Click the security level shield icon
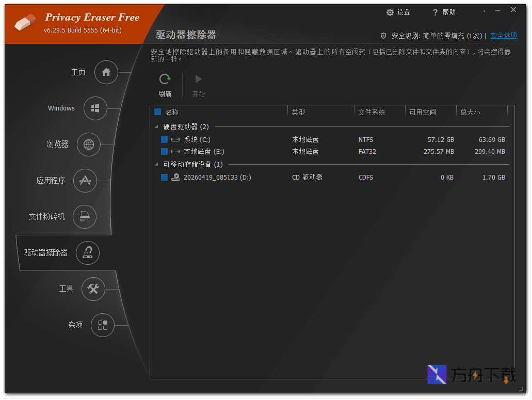Image resolution: width=532 pixels, height=400 pixels. (383, 36)
